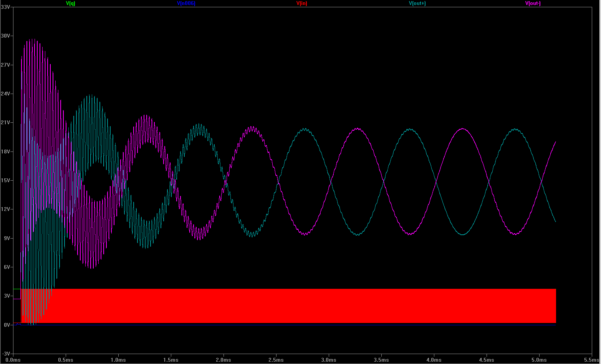
Task: Click the 33V vertical axis label
Action: (x=5, y=7)
